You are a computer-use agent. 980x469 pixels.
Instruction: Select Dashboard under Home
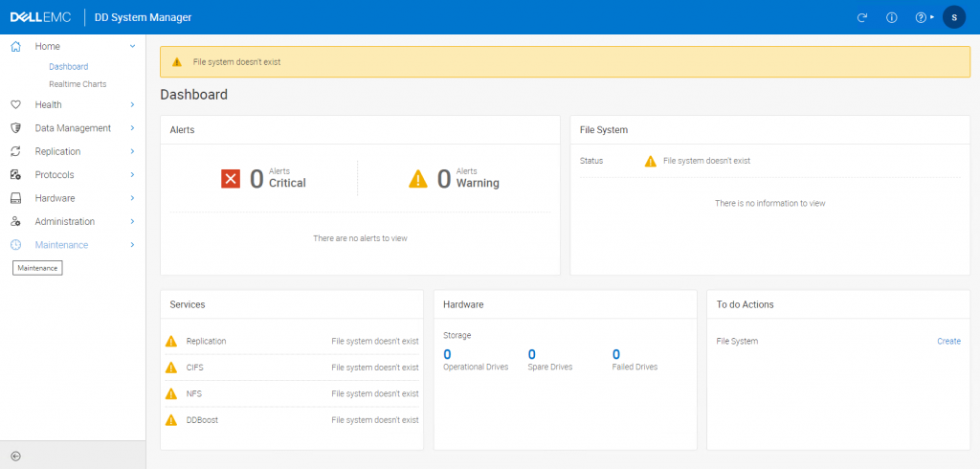coord(68,67)
